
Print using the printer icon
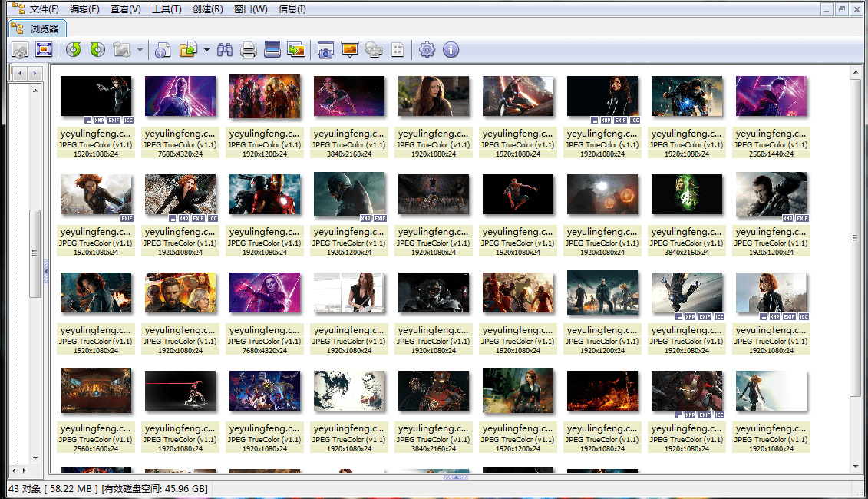[x=249, y=50]
